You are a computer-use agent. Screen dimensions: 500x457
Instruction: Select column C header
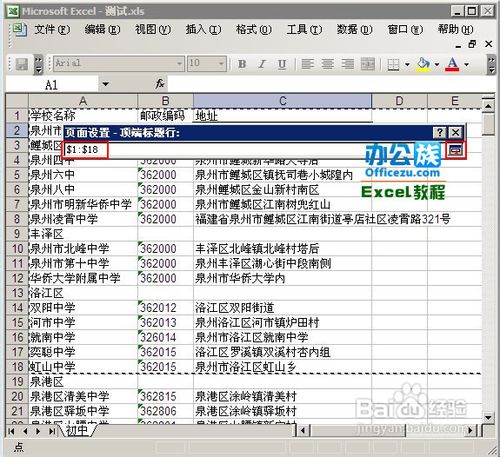click(x=282, y=101)
